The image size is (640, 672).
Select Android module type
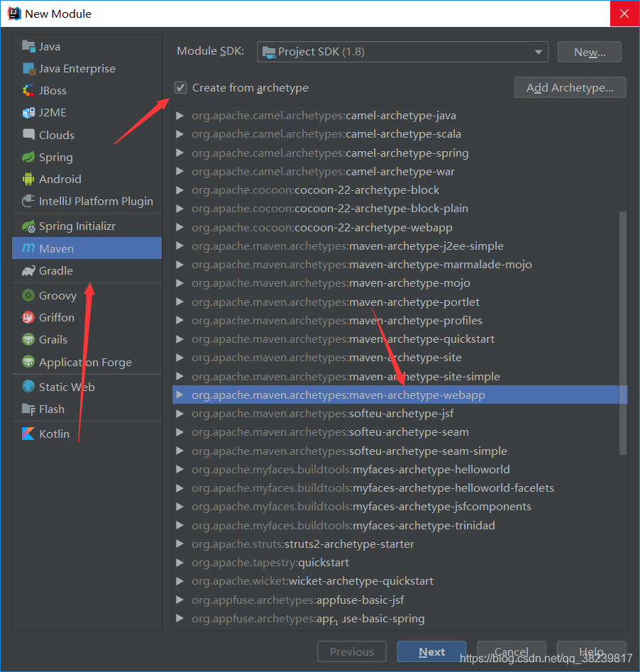[87, 179]
